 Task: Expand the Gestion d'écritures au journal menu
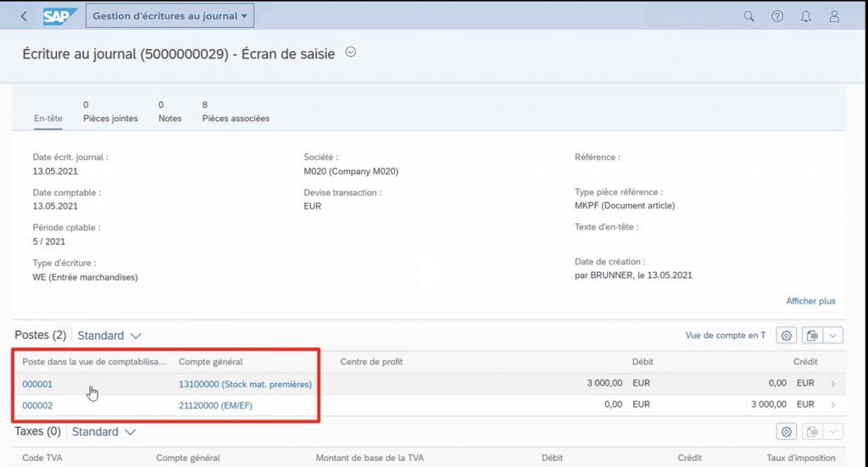[170, 16]
